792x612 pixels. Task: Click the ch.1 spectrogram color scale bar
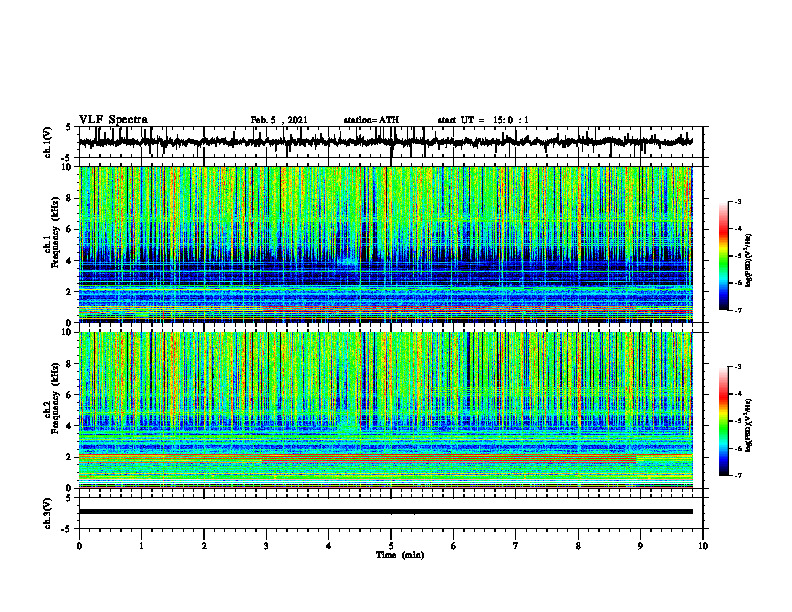point(724,256)
